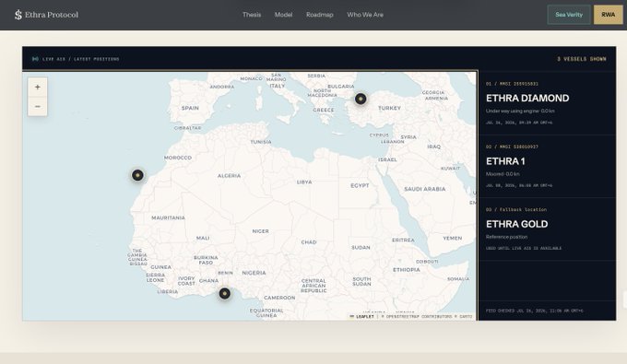Click the '03 / Fallback location' label
Viewport: 627px width, 364px height.
[516, 209]
